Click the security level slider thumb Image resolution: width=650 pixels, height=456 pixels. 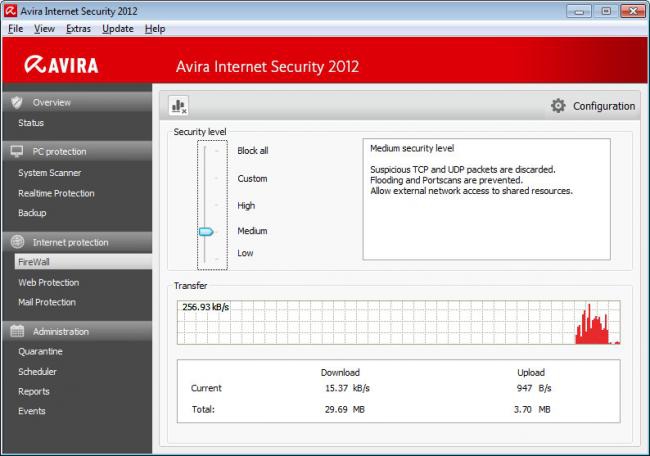point(206,231)
